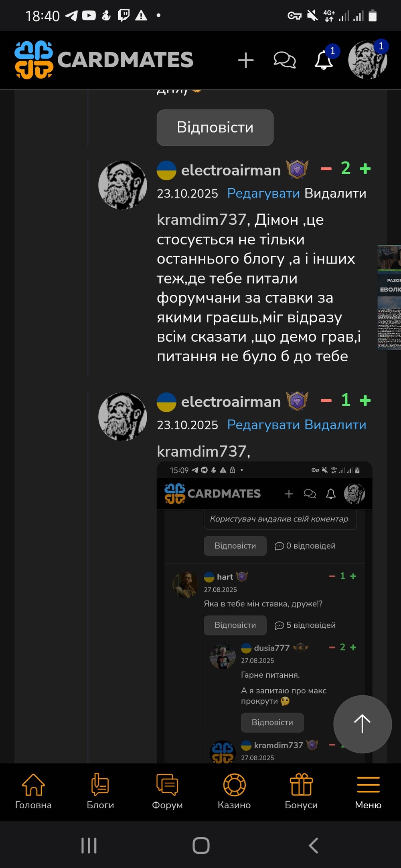Open the Cardmates logo home link
The width and height of the screenshot is (401, 868).
point(104,60)
